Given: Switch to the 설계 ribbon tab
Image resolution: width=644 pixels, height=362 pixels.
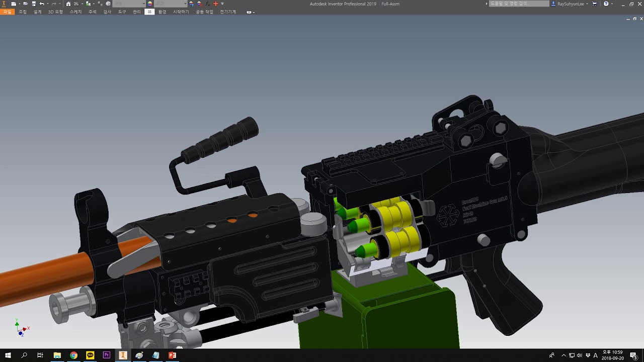Looking at the screenshot, I should pos(38,12).
